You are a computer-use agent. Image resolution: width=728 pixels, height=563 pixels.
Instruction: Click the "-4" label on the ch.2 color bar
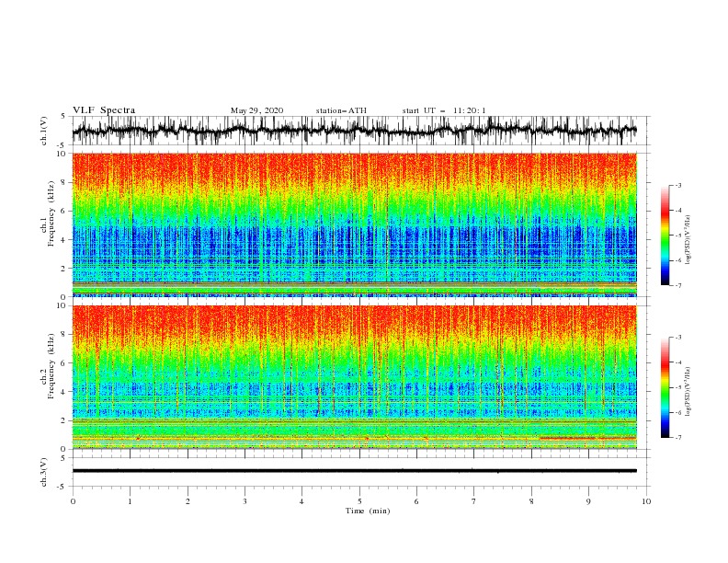click(677, 362)
